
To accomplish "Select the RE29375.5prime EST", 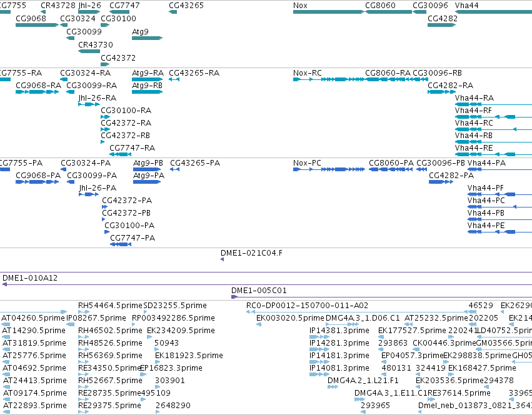I will click(x=84, y=412).
